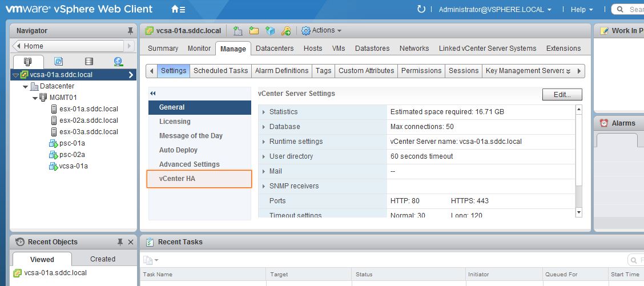
Task: Open the Datastores tab
Action: click(372, 49)
